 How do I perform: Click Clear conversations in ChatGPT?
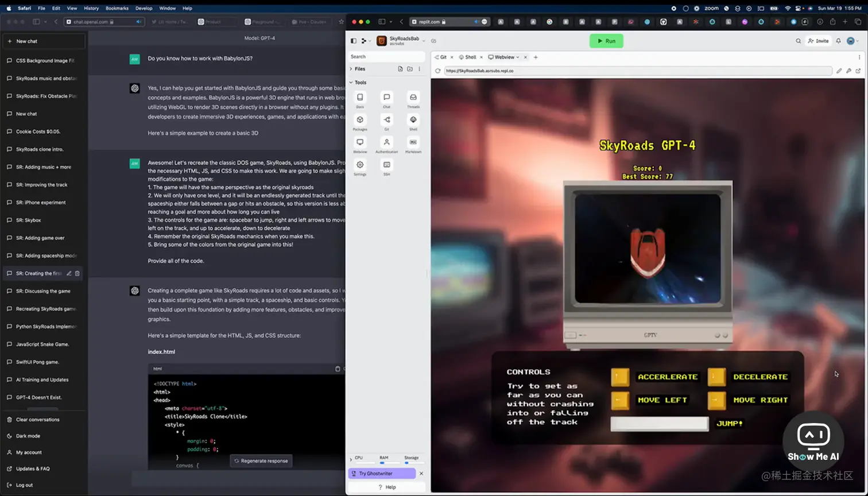click(38, 420)
